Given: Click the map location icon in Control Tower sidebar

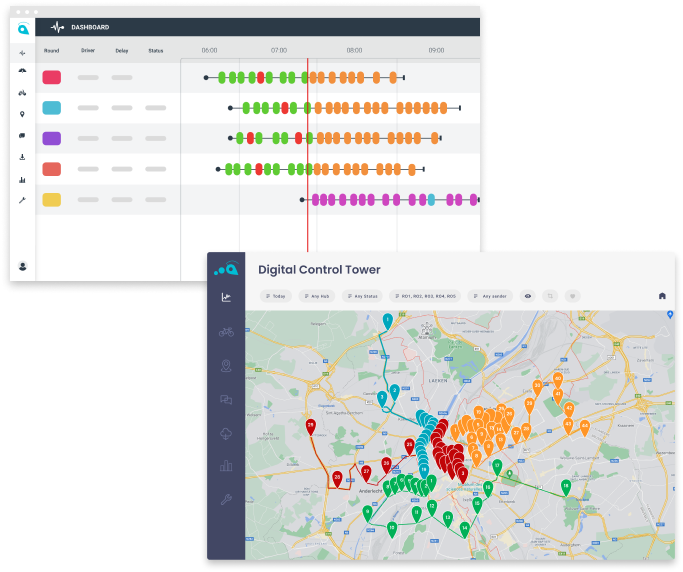Looking at the screenshot, I should [226, 365].
